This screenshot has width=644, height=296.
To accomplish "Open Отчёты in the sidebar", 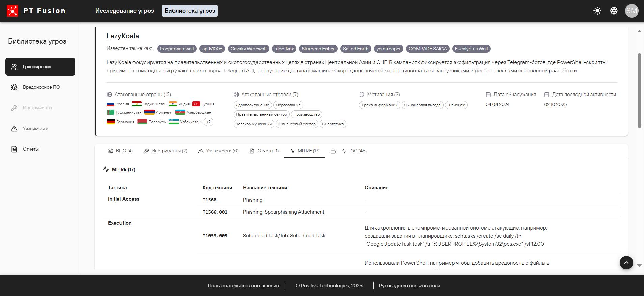I will [x=31, y=149].
